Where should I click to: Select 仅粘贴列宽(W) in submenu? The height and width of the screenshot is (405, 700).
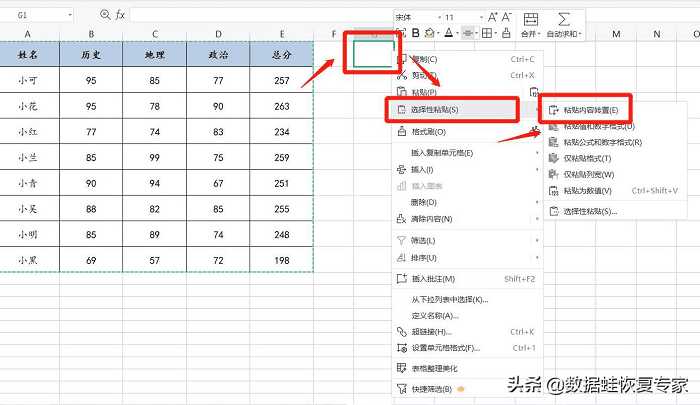pos(615,175)
